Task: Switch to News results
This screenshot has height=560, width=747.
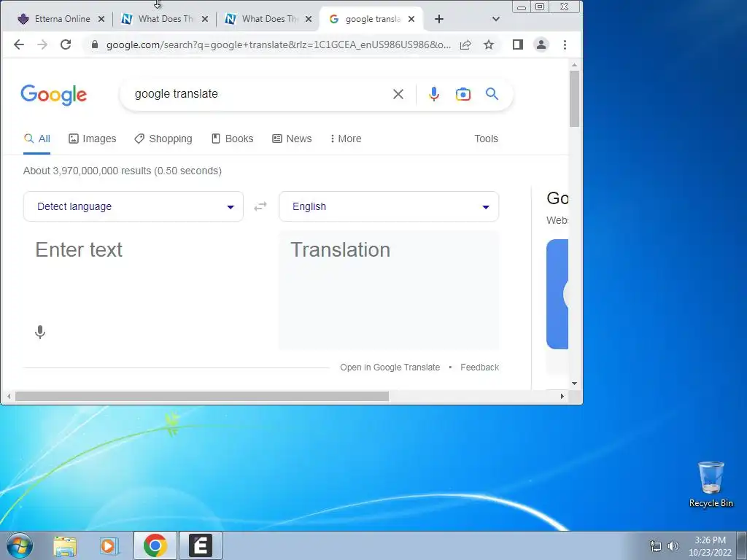Action: tap(292, 139)
